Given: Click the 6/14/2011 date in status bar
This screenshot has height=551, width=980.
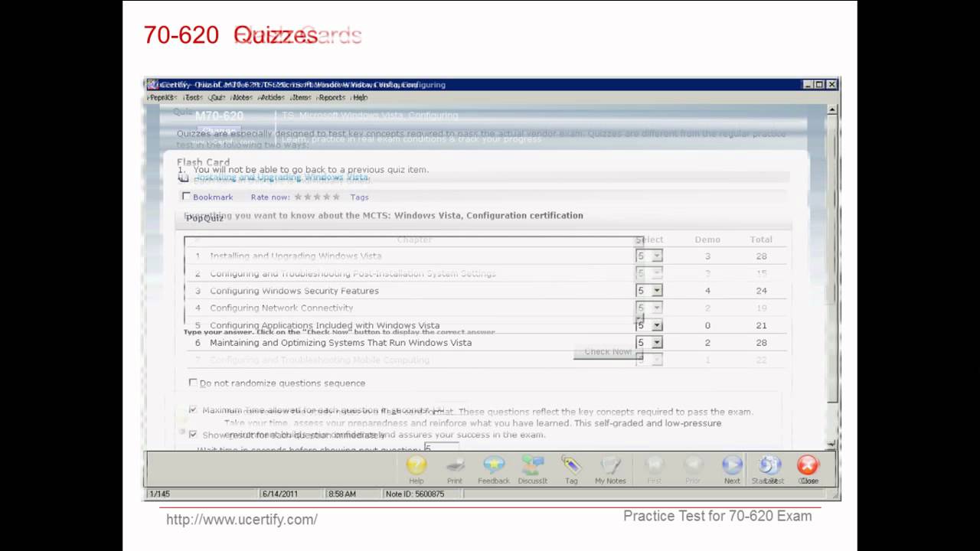Looking at the screenshot, I should click(280, 494).
